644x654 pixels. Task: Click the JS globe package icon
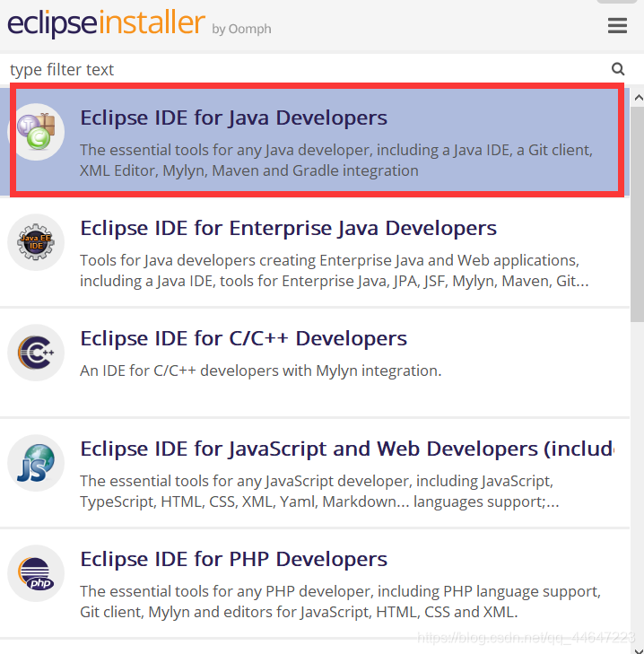tap(36, 463)
